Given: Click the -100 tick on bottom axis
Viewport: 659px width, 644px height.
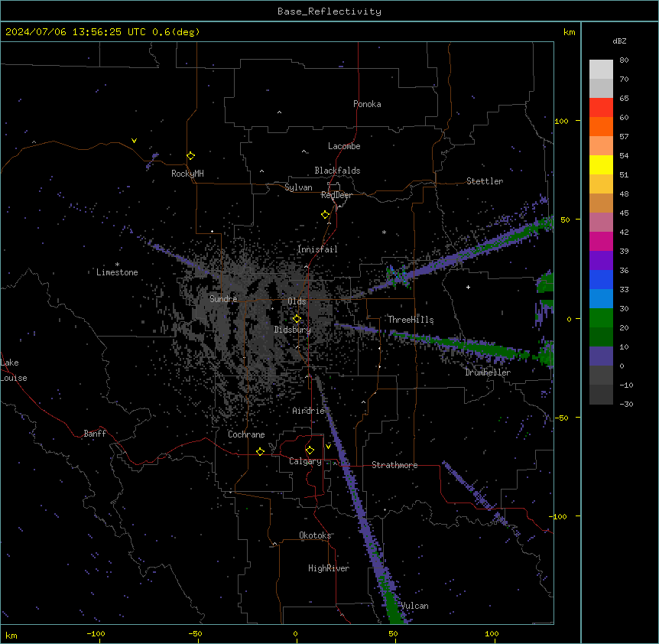Looking at the screenshot, I should coord(96,633).
